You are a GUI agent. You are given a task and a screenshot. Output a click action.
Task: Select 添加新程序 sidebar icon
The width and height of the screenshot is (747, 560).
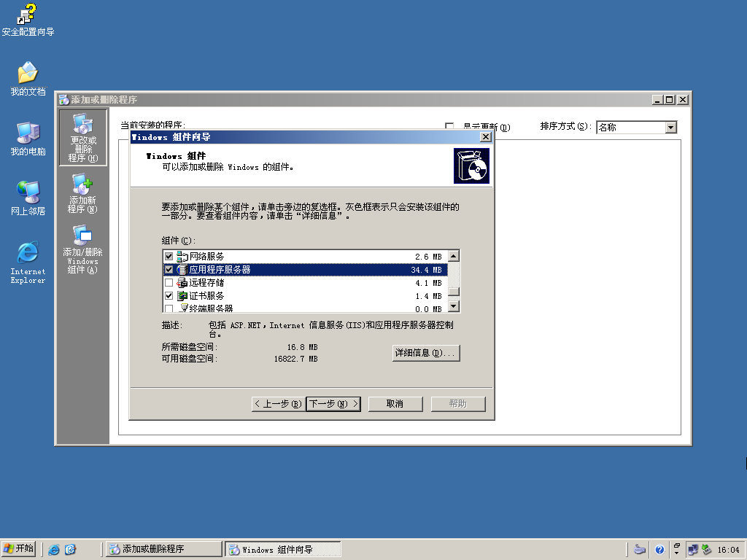coord(82,193)
